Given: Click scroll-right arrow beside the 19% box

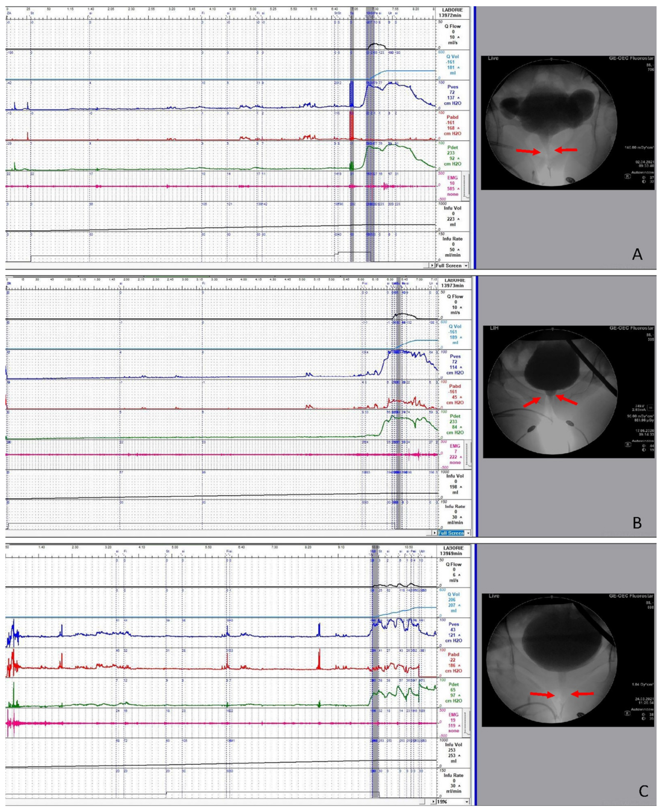Looking at the screenshot, I should click(433, 802).
